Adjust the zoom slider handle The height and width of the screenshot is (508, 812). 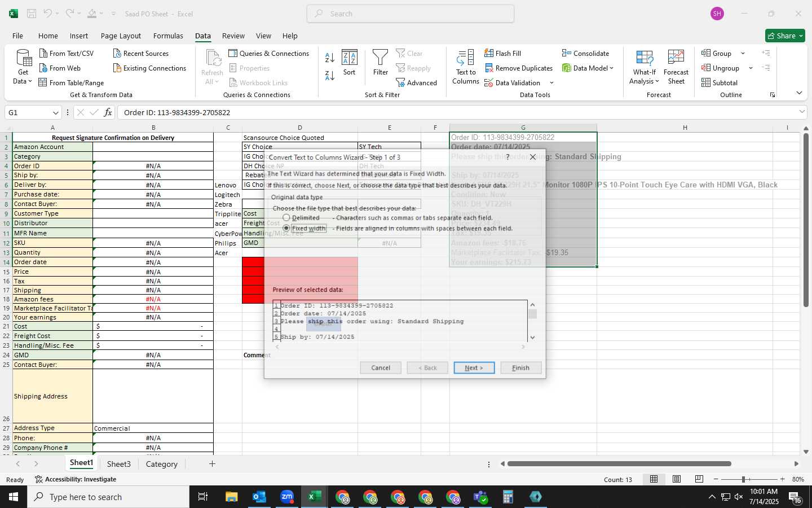point(743,479)
